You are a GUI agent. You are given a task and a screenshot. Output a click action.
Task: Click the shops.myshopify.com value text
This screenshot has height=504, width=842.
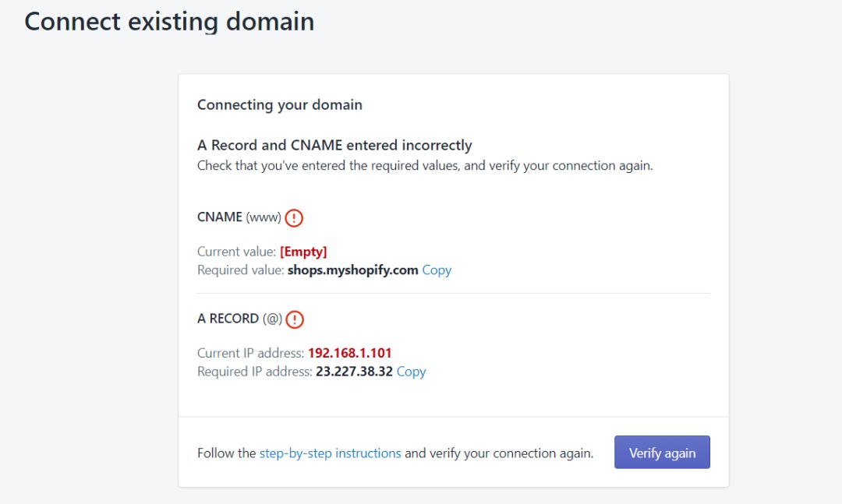tap(352, 270)
